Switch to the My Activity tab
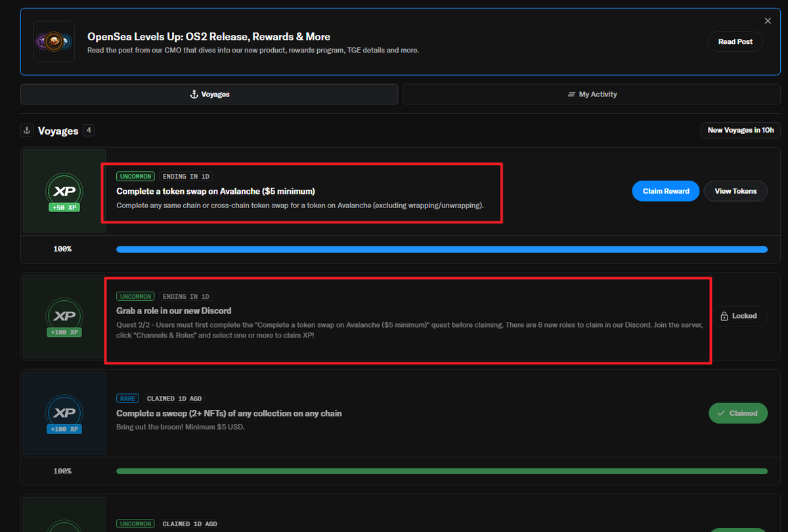Screen dimensions: 788x532 coord(592,95)
